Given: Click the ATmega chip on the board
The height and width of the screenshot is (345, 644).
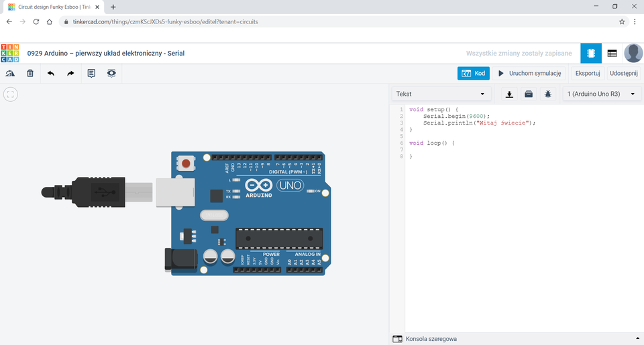Looking at the screenshot, I should (279, 238).
